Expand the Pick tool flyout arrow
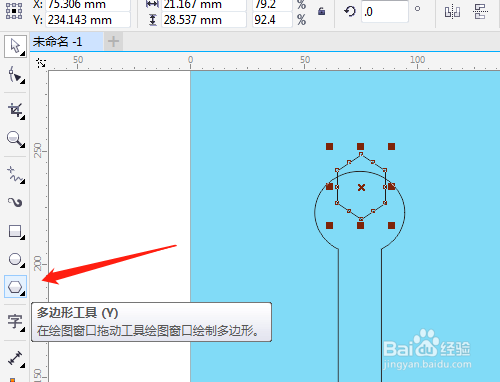Screen dimensions: 500x382 click(23, 54)
